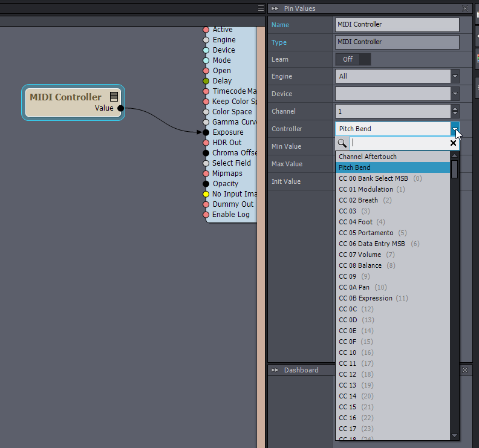This screenshot has width=479, height=448.
Task: Click the controller list scrollbar down arrow
Action: [454, 435]
